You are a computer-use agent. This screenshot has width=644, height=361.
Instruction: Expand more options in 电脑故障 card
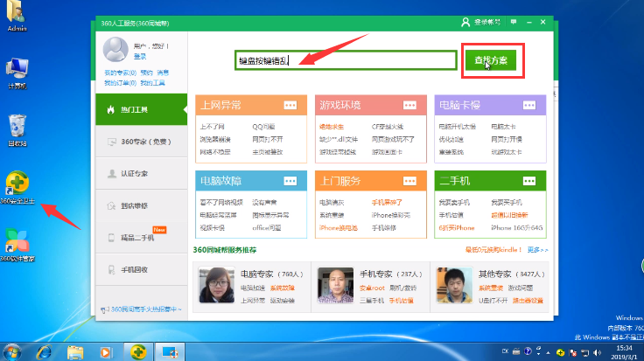click(290, 181)
